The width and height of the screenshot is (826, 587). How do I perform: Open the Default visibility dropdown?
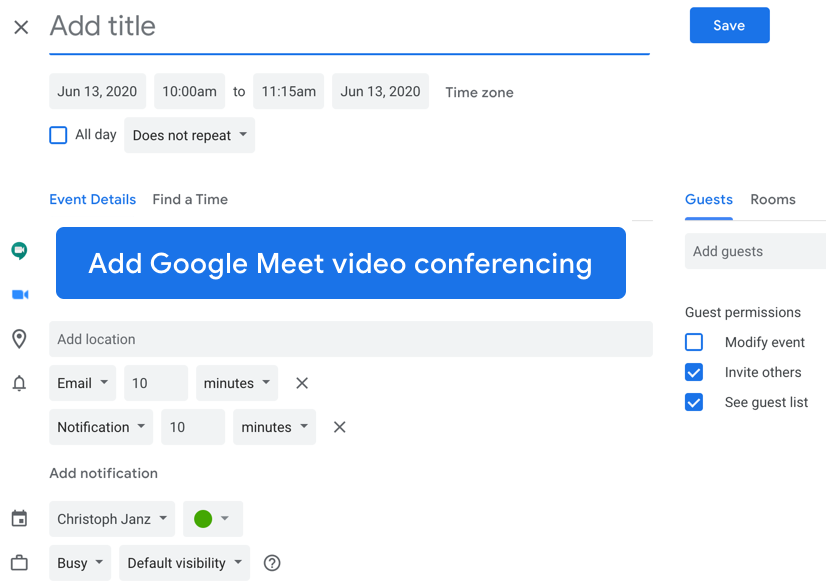click(184, 563)
